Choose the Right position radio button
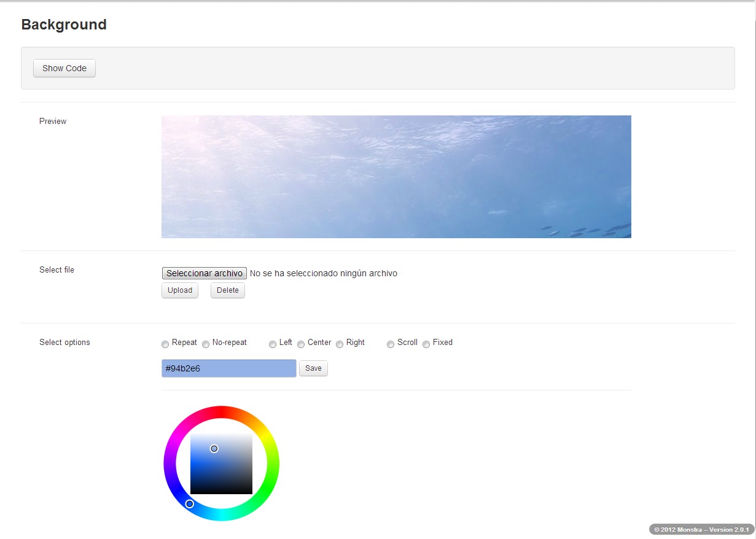This screenshot has width=756, height=539. (x=340, y=344)
